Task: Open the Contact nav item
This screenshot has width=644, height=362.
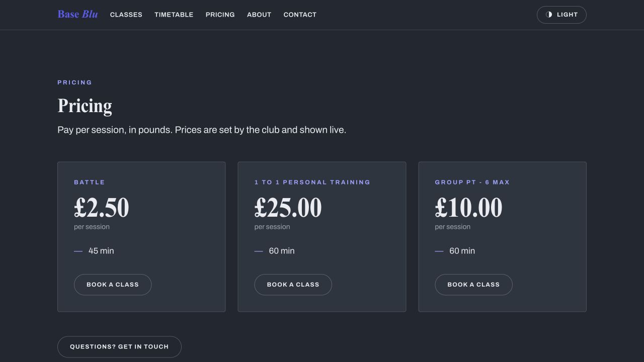Action: pyautogui.click(x=300, y=15)
